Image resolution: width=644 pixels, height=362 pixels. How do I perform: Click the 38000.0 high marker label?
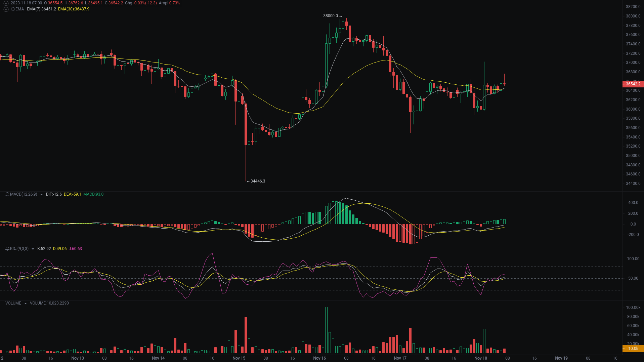click(x=331, y=16)
